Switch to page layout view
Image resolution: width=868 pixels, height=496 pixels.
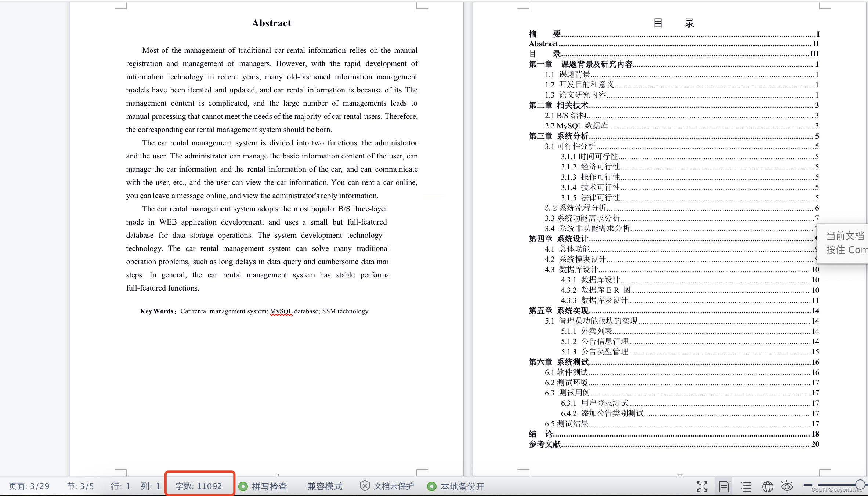pyautogui.click(x=724, y=486)
